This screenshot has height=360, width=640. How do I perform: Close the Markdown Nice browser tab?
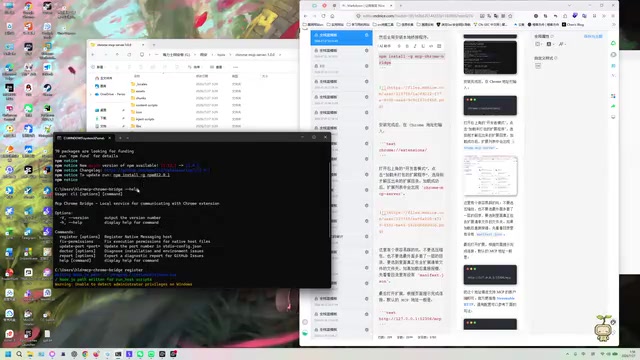[391, 5]
